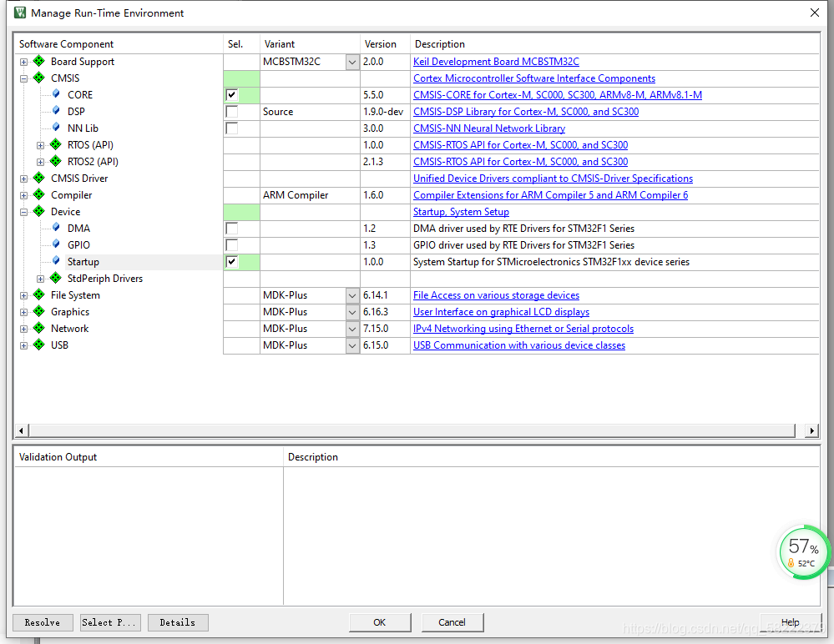Viewport: 834px width, 644px height.
Task: Click the Resolve button
Action: pos(43,622)
